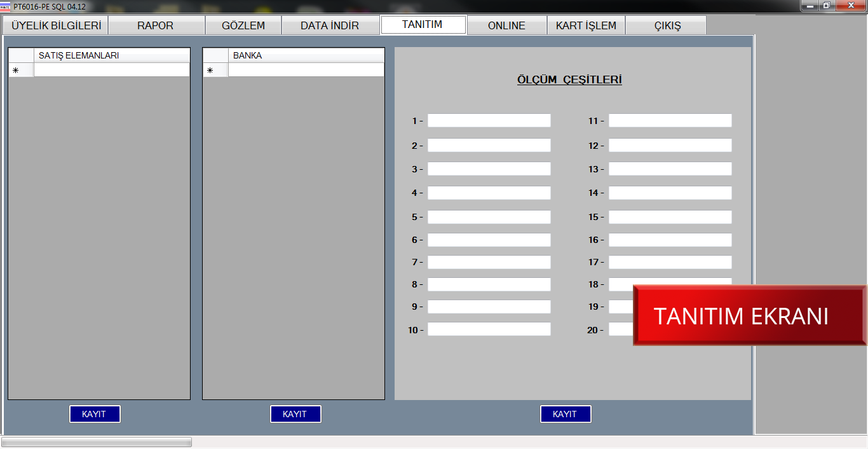Click the empty SATIŞ ELEMANLARI entry cell
Screen dimensions: 868x449
coord(112,71)
